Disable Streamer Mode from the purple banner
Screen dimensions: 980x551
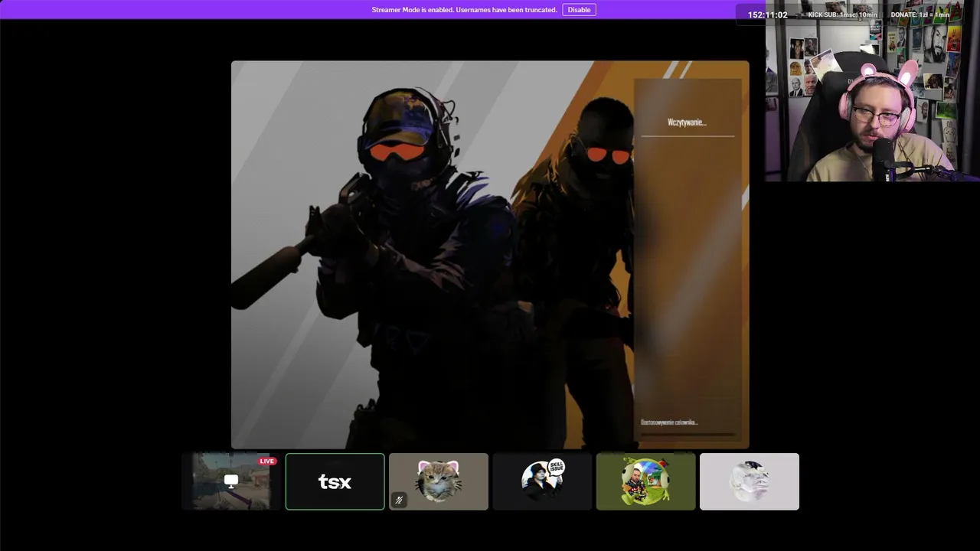[x=579, y=10]
